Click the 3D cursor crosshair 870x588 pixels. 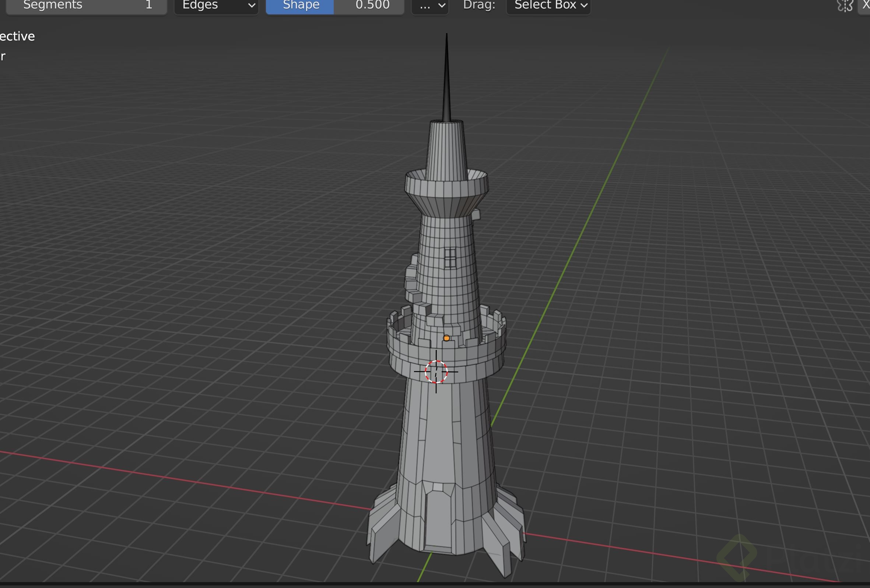[436, 372]
